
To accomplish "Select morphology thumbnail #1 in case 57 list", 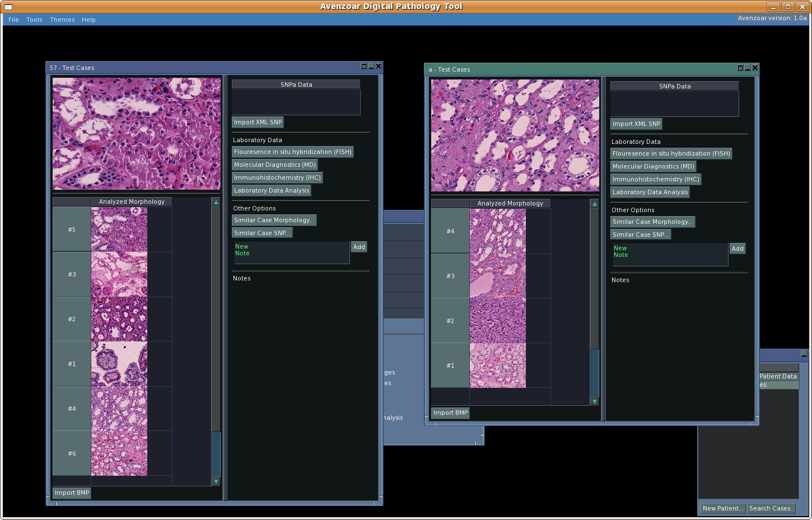I will click(119, 364).
